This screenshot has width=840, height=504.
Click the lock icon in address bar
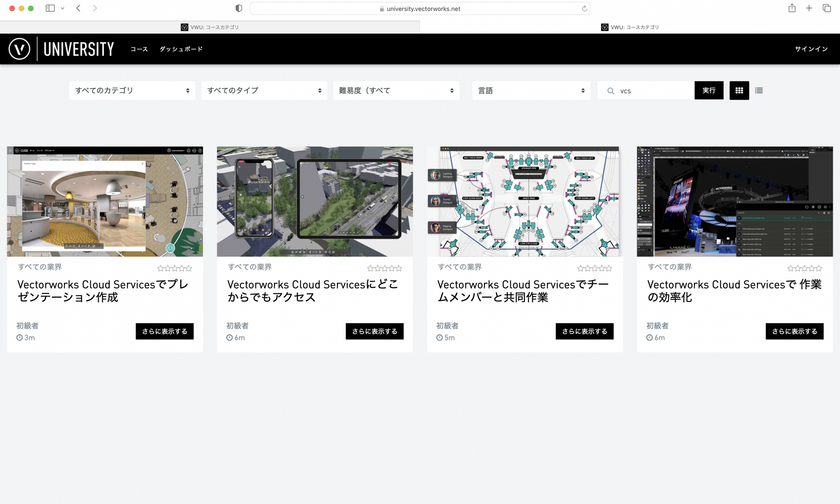click(x=382, y=9)
